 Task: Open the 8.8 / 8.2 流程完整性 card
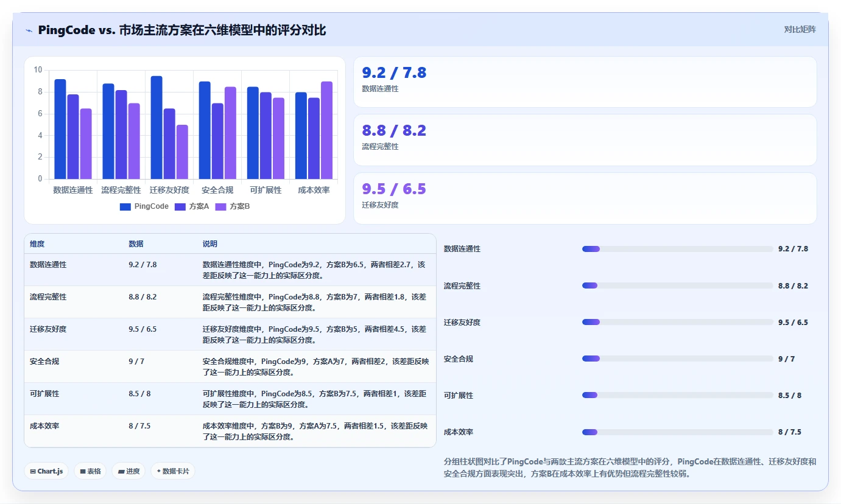[x=585, y=140]
